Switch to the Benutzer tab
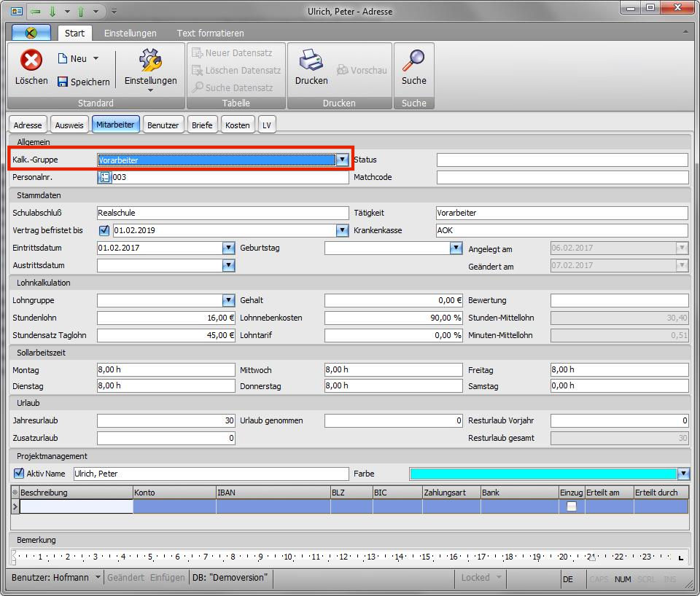This screenshot has height=596, width=700. [x=163, y=125]
